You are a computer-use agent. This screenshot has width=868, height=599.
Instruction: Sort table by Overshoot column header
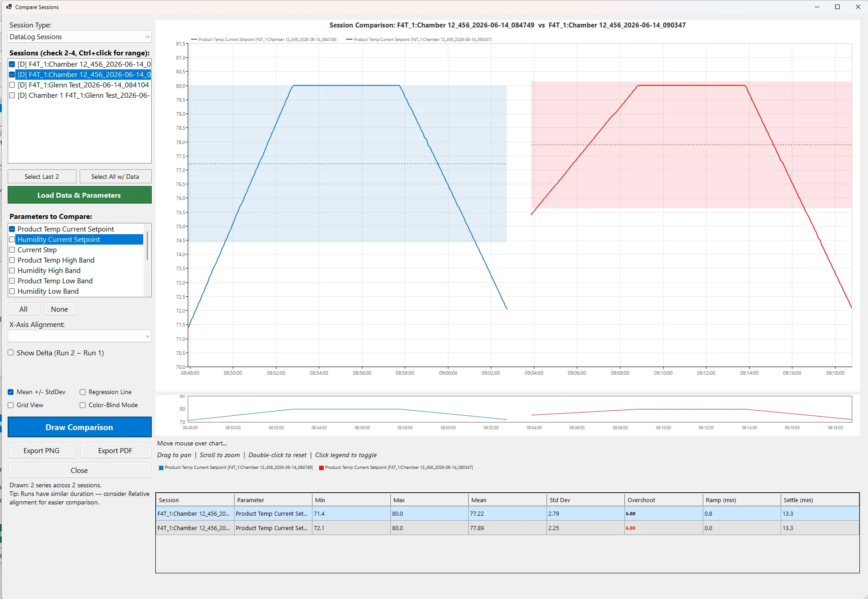664,500
